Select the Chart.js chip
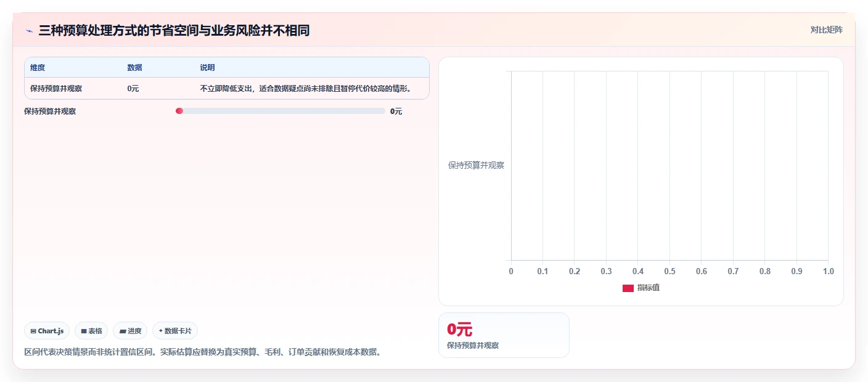The width and height of the screenshot is (868, 382). coord(47,331)
